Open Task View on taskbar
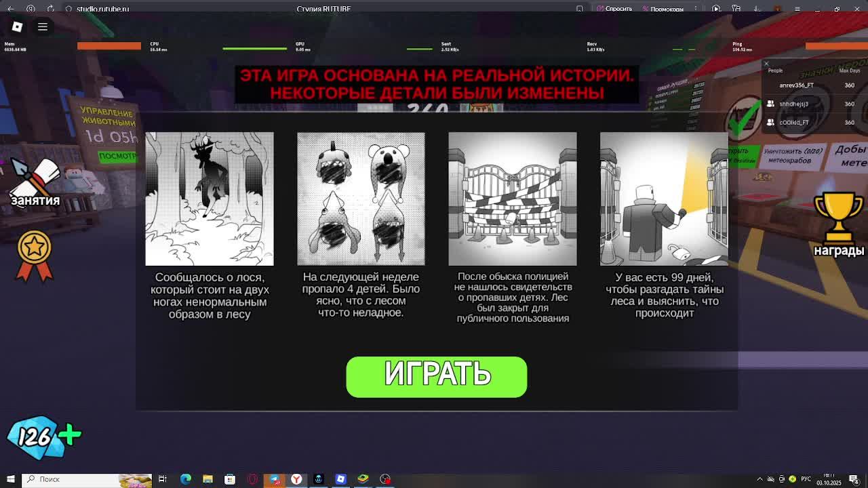 click(163, 479)
